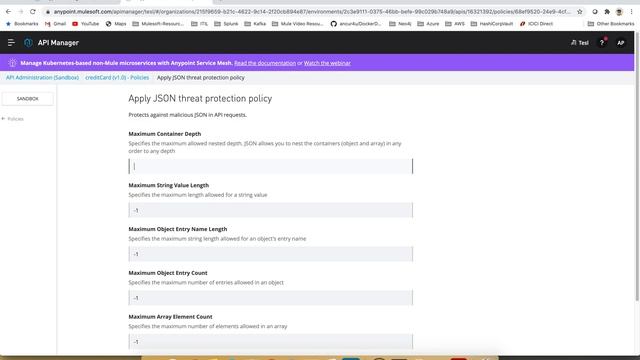
Task: Click the 'Maximum Object Entry Name Length' label
Action: (x=178, y=229)
